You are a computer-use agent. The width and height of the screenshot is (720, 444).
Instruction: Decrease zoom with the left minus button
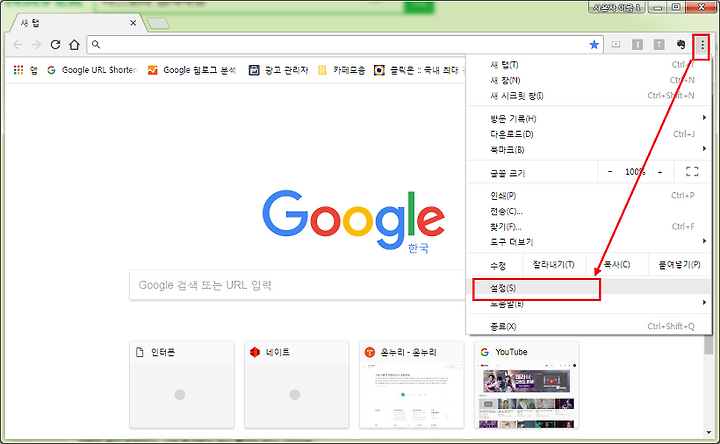click(610, 172)
